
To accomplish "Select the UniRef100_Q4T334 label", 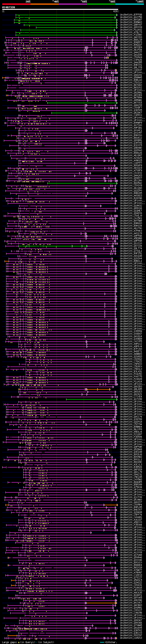I will pos(131,246).
